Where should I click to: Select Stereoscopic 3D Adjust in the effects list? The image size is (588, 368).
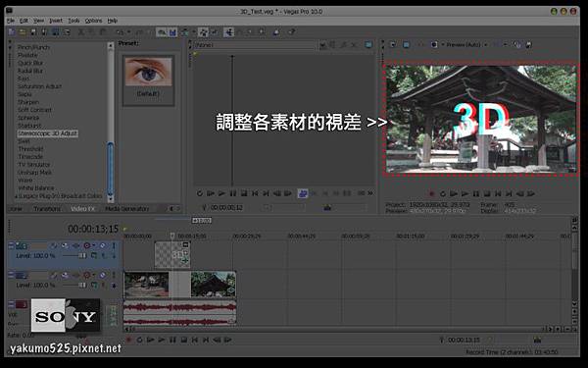coord(48,133)
